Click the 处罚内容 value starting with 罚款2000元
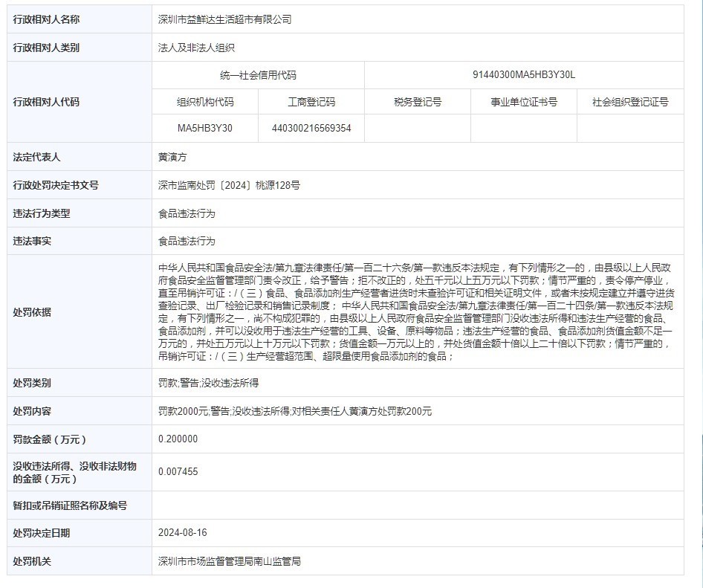The image size is (703, 588). click(294, 411)
